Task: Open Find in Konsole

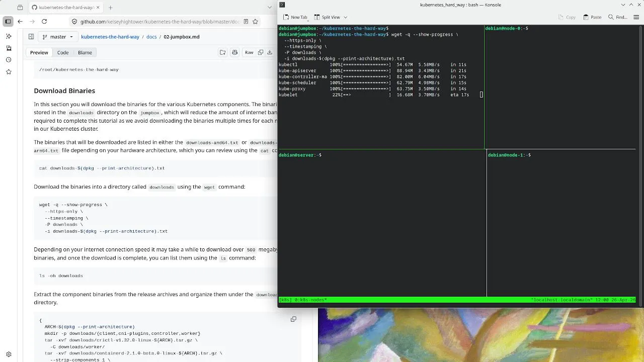Action: (x=618, y=17)
